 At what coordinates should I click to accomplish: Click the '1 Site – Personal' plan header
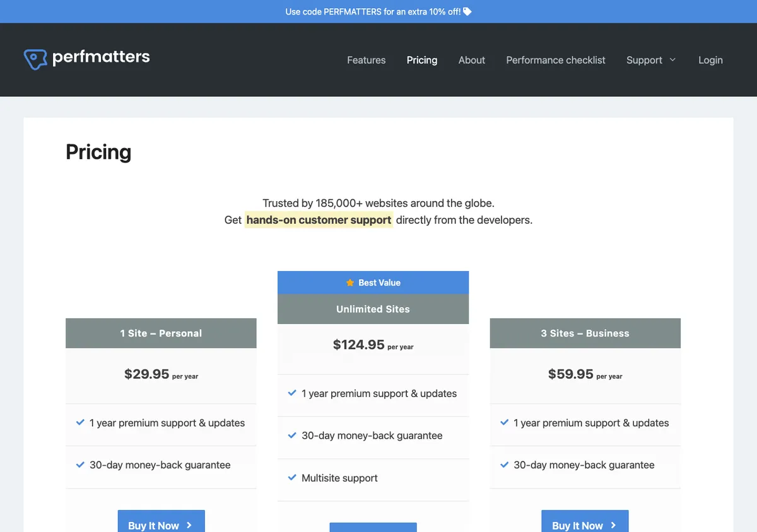(x=161, y=333)
